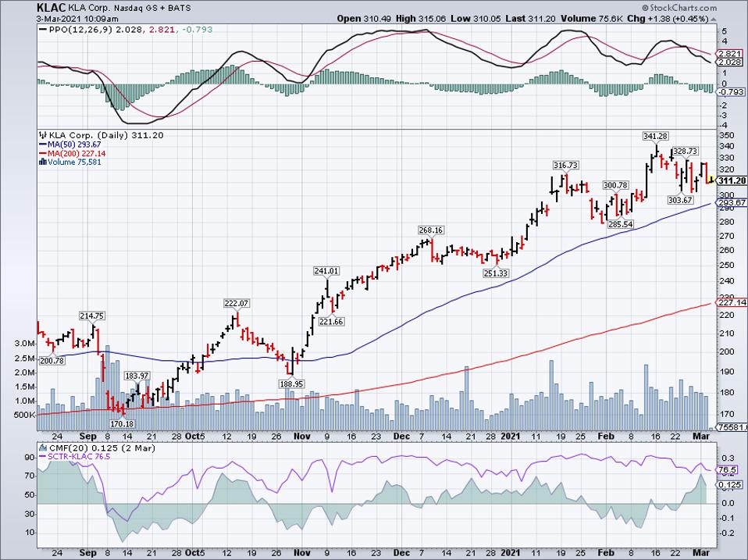Click the 227.14 MA(200) tag on right axis
The height and width of the screenshot is (560, 748).
[x=732, y=302]
